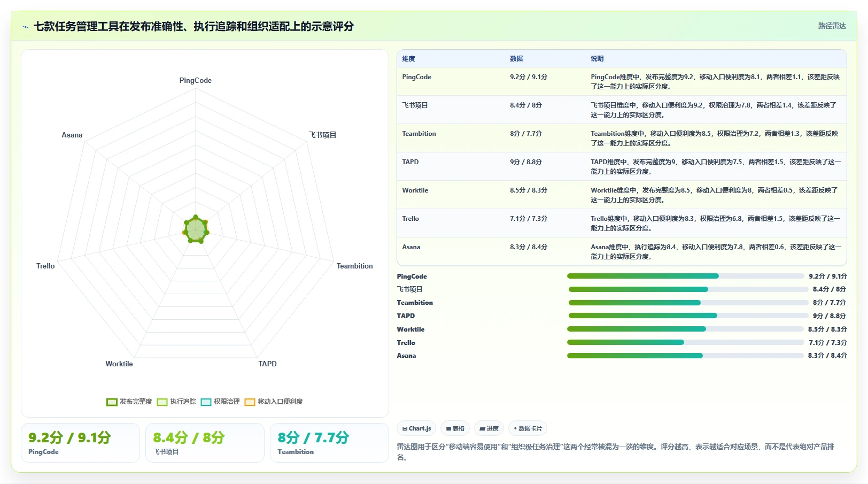
Task: Click the green radar polygon at the chart center
Action: pos(196,230)
